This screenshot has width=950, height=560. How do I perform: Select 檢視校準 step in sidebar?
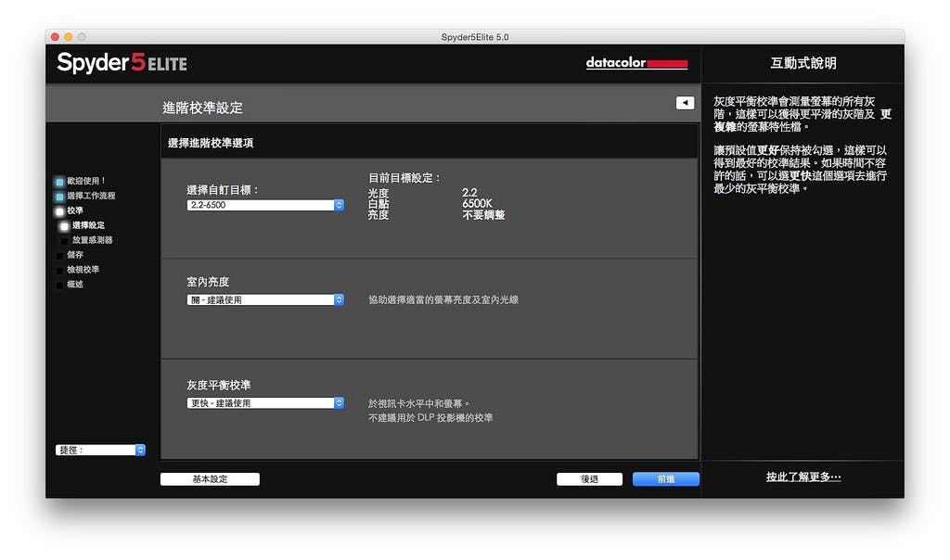(x=83, y=270)
